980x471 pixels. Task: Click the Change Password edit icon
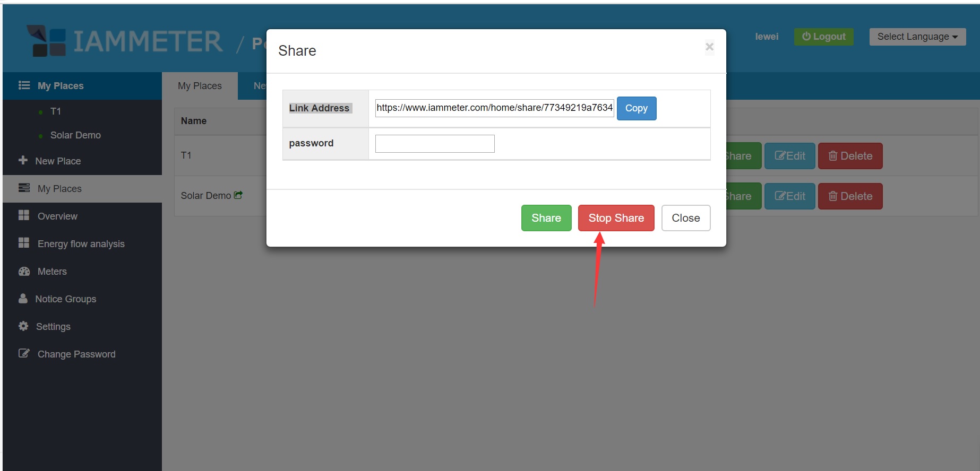pos(24,353)
